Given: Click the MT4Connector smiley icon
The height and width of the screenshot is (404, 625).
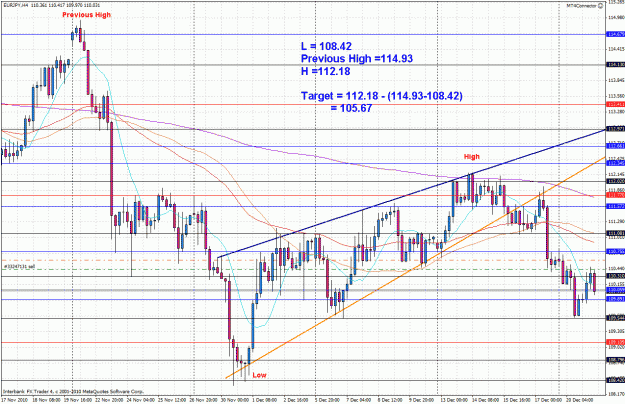Looking at the screenshot, I should (601, 6).
